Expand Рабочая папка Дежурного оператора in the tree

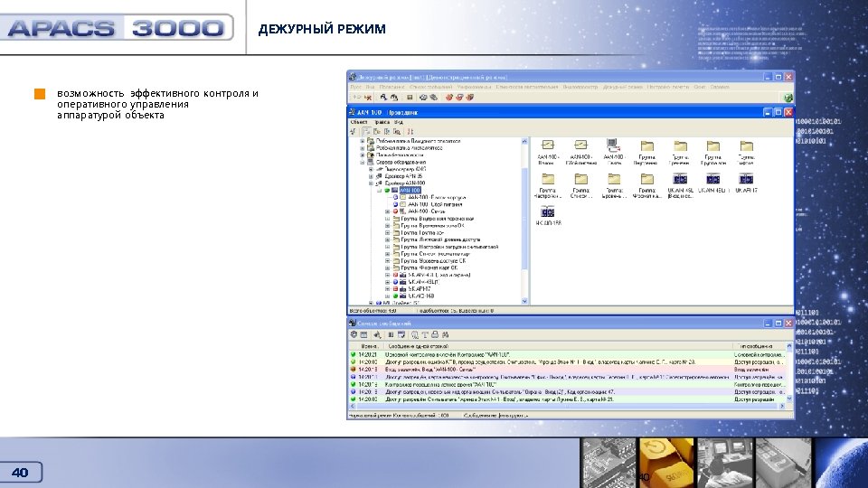pos(363,141)
